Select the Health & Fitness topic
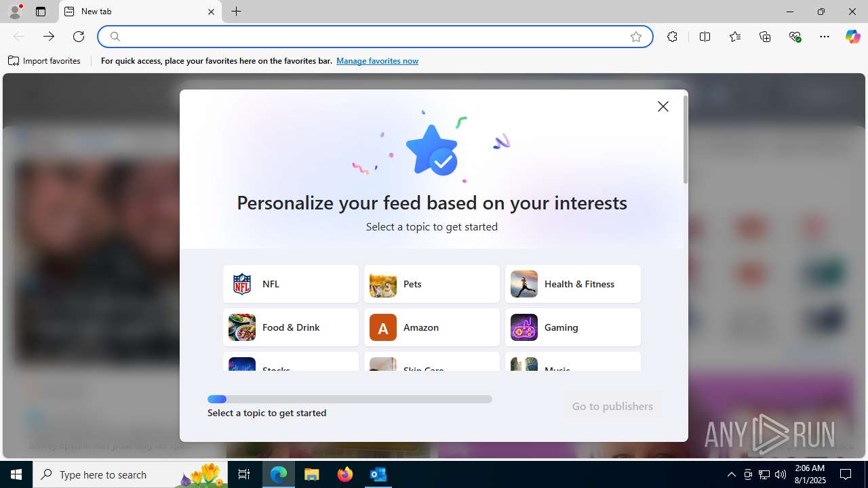Viewport: 868px width, 488px height. coord(573,284)
